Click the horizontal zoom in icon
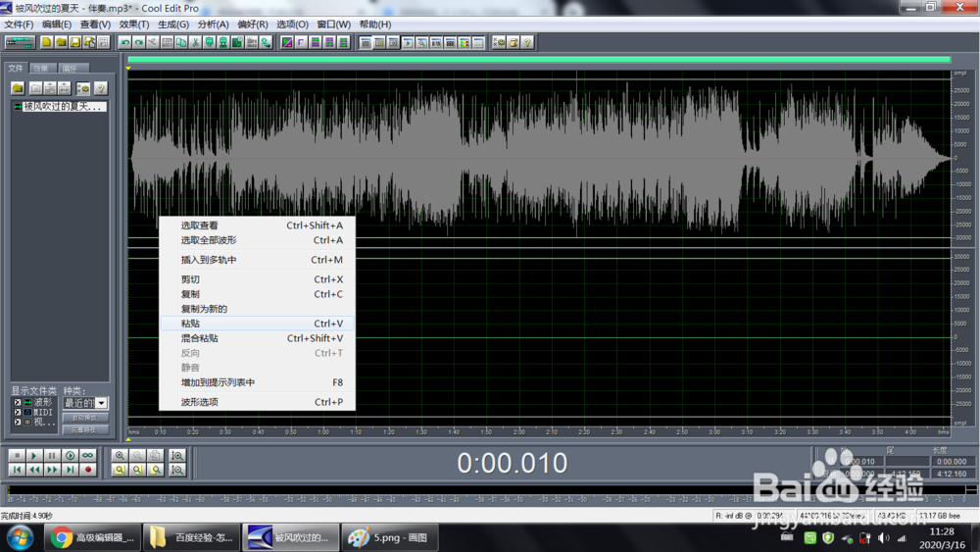The width and height of the screenshot is (980, 552). (x=120, y=455)
